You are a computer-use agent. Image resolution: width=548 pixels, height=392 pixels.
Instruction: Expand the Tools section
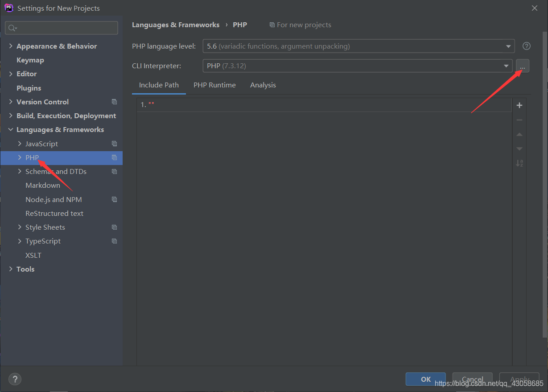tap(11, 269)
